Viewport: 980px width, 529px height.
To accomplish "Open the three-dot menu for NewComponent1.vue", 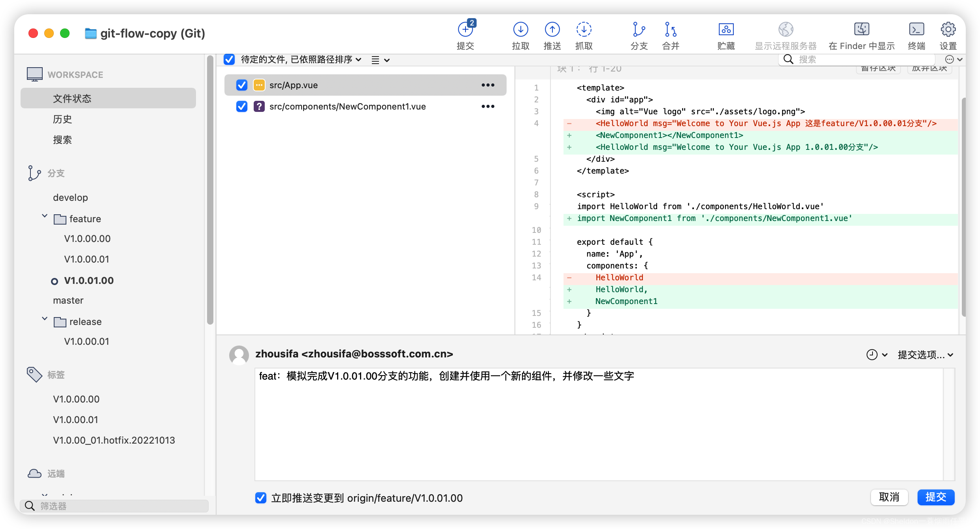I will pyautogui.click(x=488, y=106).
